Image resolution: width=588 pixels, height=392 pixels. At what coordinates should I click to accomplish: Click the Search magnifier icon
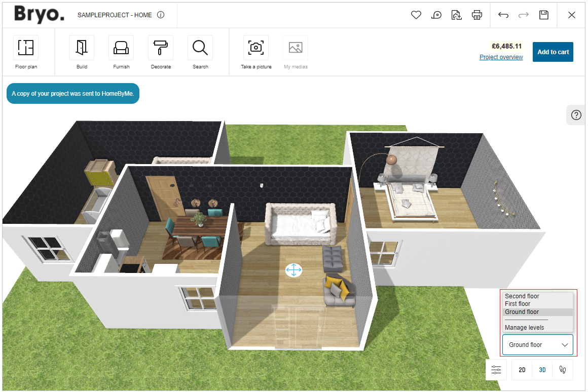(x=200, y=48)
